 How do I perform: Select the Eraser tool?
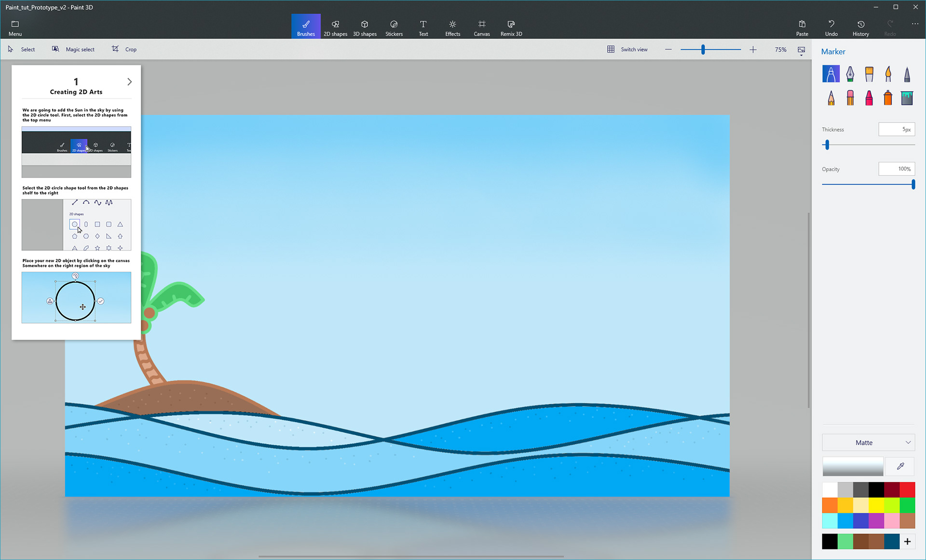(850, 98)
